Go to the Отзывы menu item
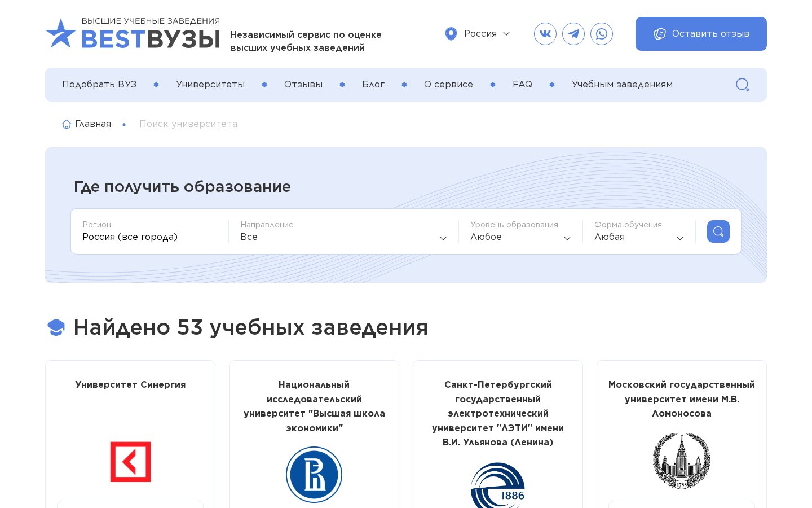 click(303, 85)
